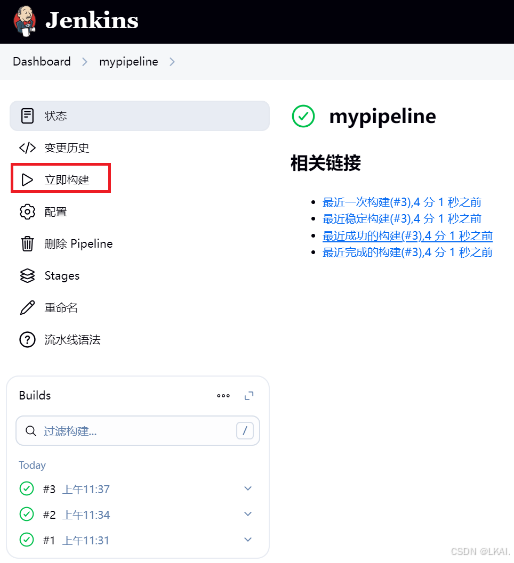This screenshot has height=563, width=514.
Task: Open build #3 link
Action: 49,489
